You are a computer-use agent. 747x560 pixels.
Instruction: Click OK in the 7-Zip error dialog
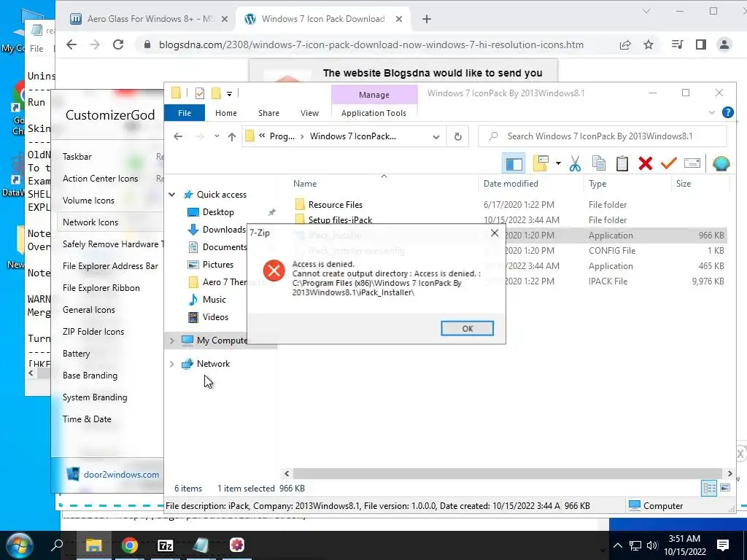[x=467, y=328]
